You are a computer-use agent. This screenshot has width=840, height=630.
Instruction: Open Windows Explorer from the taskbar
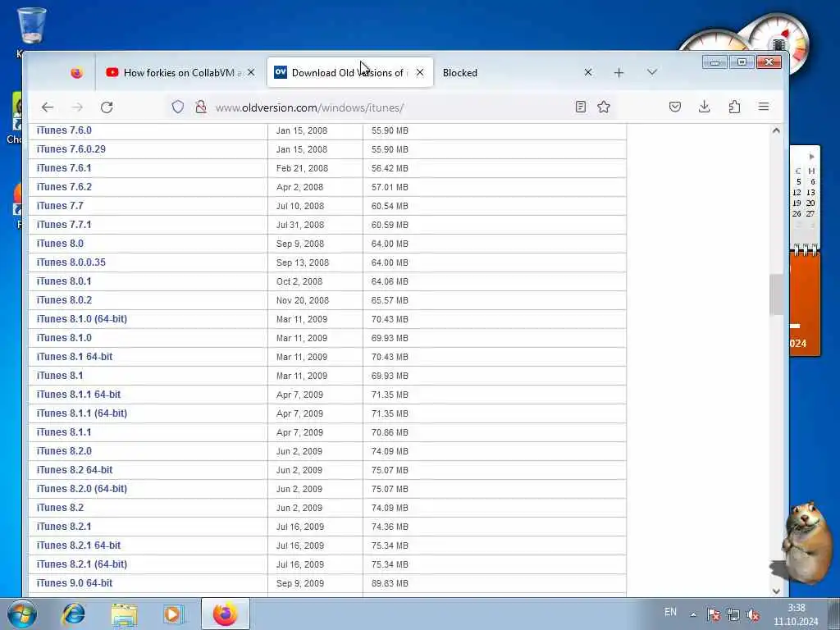pyautogui.click(x=125, y=614)
